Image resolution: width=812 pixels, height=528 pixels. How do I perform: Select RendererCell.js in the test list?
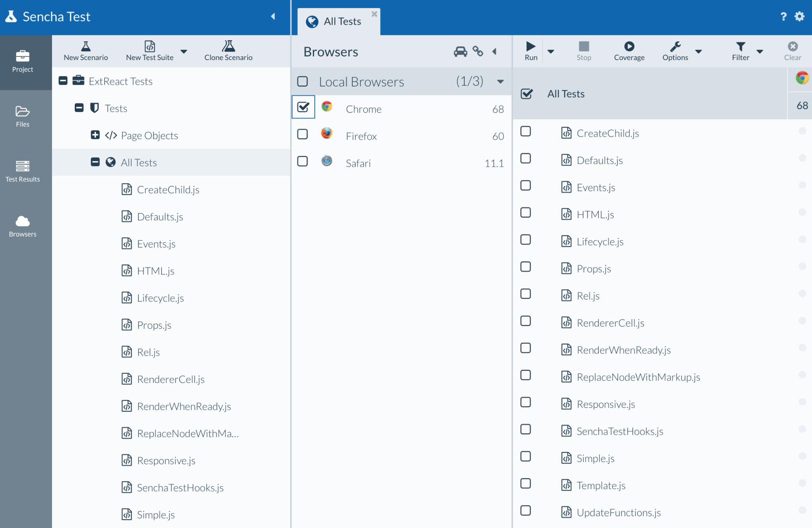point(611,323)
